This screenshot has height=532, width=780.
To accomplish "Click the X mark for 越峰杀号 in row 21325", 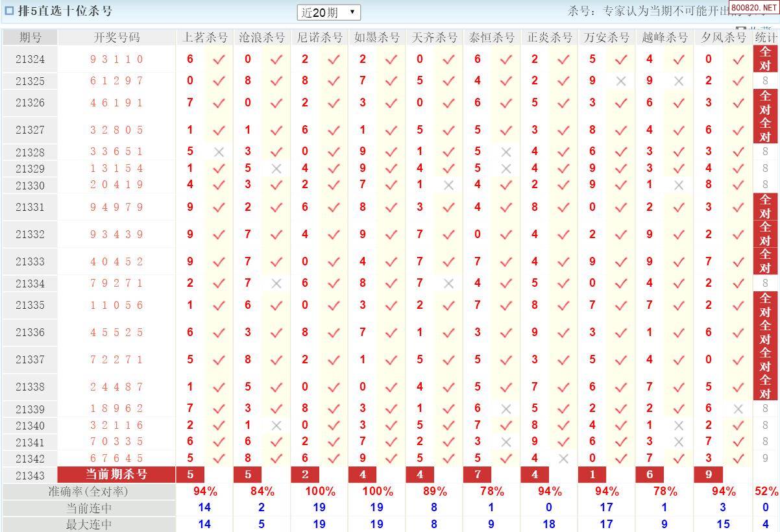I will pyautogui.click(x=679, y=81).
